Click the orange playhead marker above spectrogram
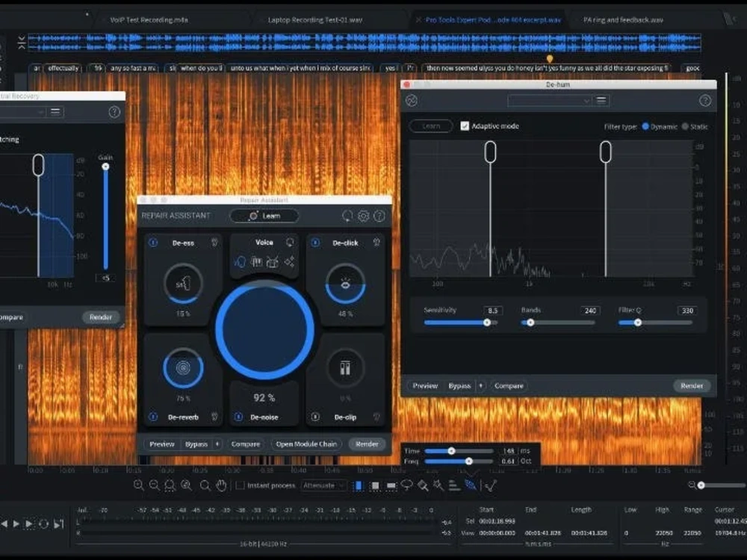The image size is (747, 560). tap(550, 58)
